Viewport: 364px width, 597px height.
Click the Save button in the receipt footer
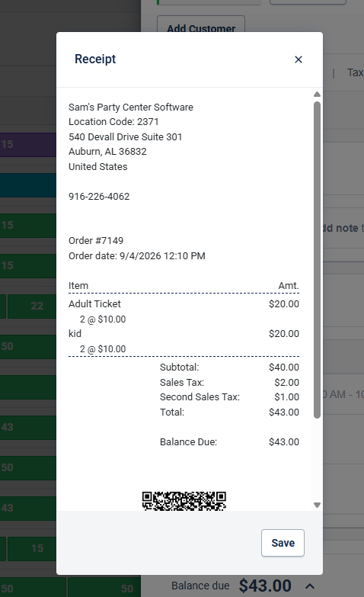coord(283,543)
